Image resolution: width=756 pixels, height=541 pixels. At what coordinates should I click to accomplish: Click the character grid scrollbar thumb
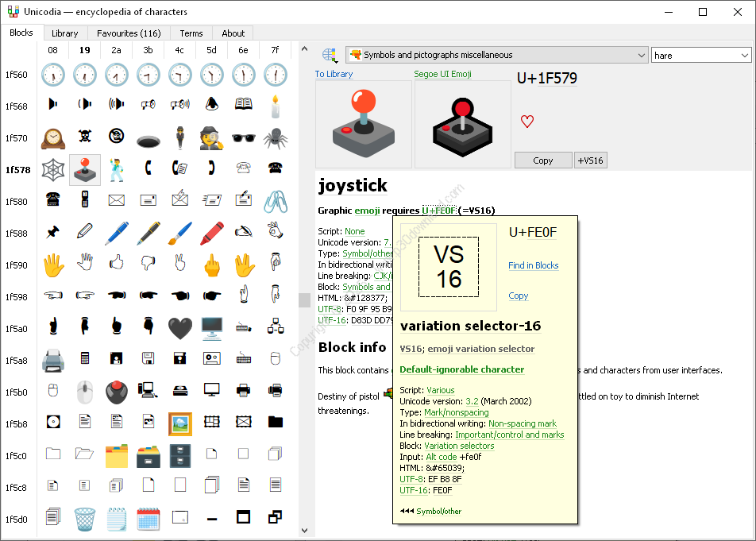[x=304, y=299]
